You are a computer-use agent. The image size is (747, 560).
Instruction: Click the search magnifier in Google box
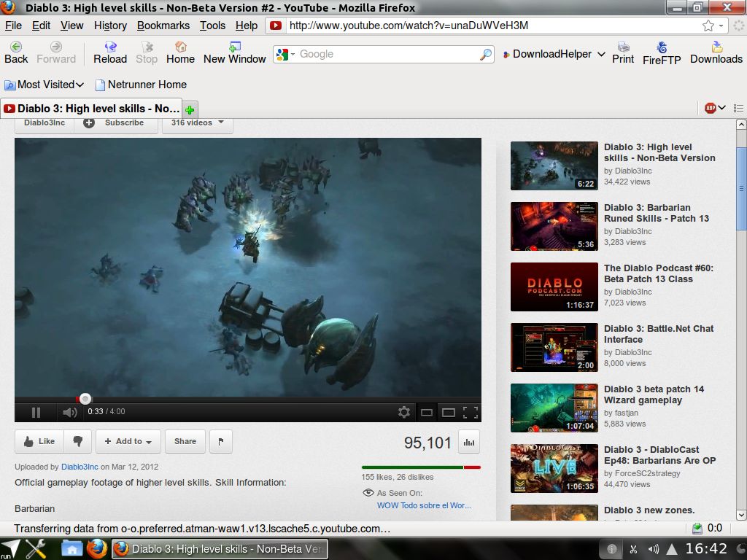485,54
